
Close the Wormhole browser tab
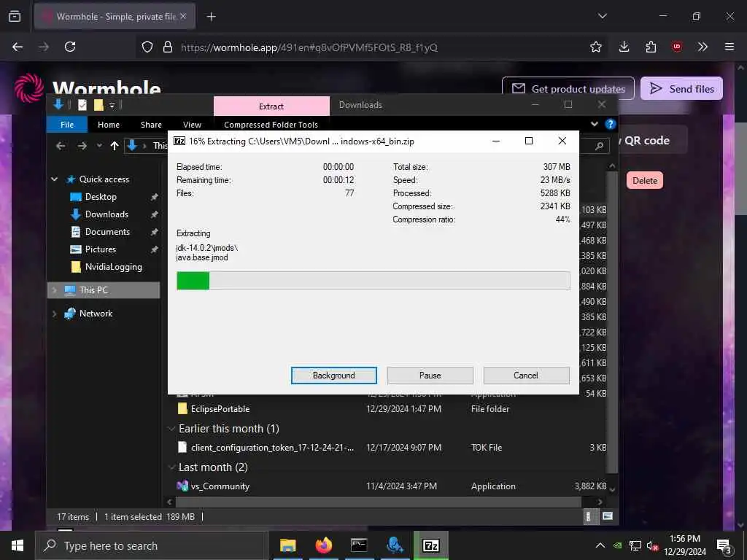183,16
